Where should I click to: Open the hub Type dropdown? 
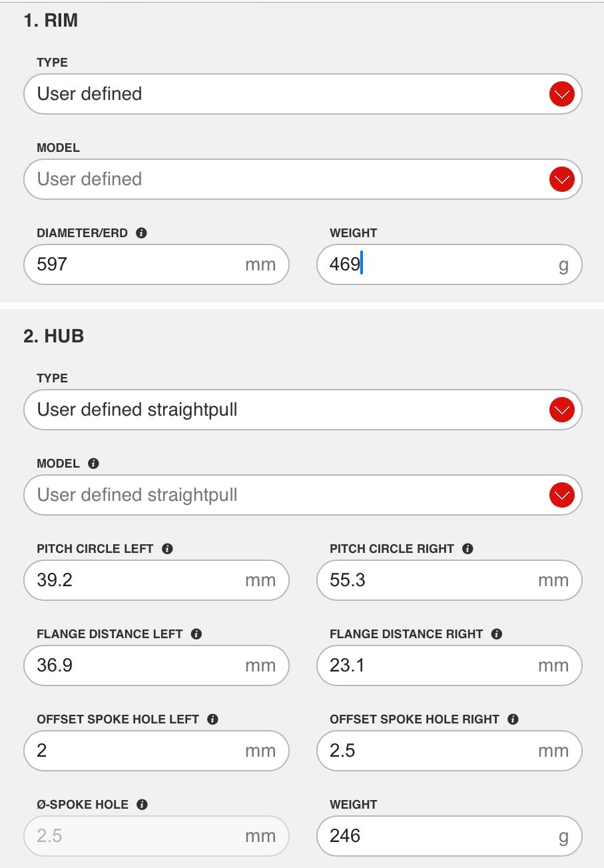(x=562, y=410)
